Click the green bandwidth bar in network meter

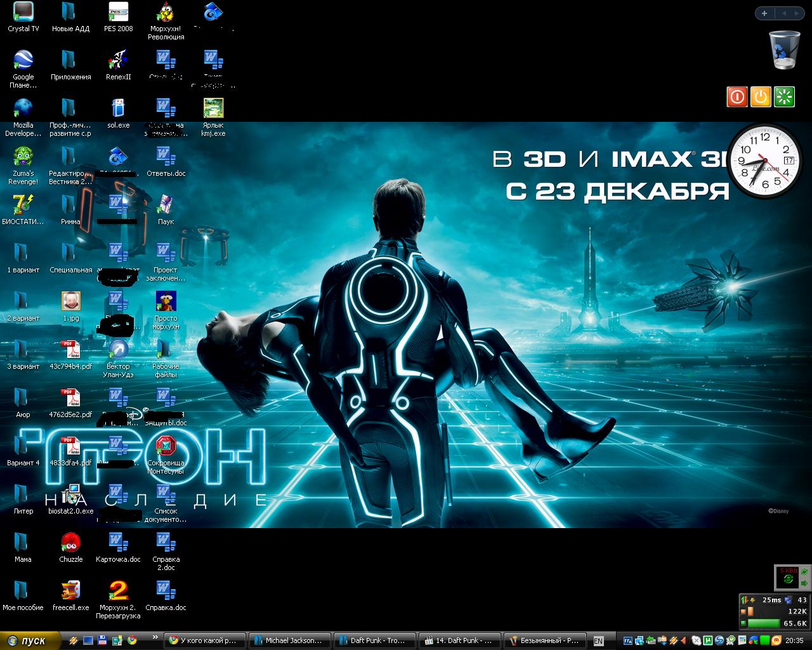coord(763,623)
